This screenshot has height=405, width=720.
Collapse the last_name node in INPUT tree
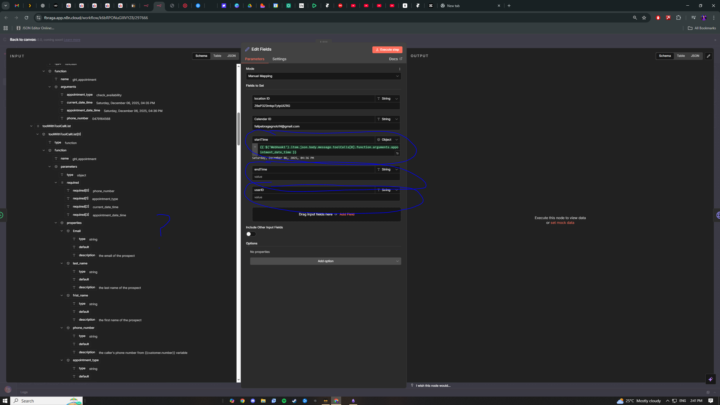click(x=62, y=264)
